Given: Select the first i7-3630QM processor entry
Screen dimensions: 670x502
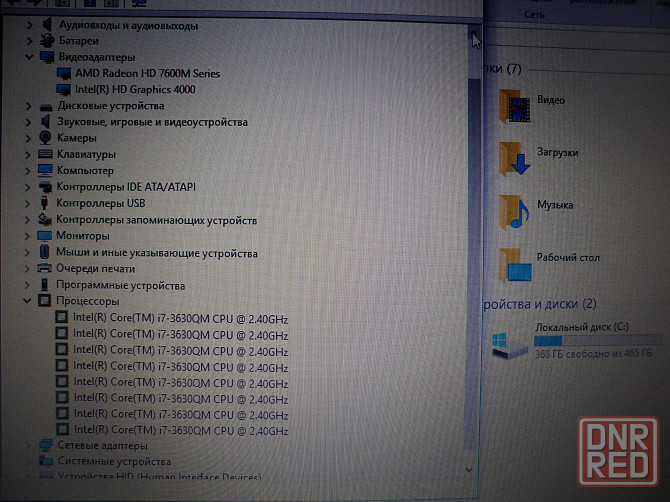Looking at the screenshot, I should pos(180,318).
